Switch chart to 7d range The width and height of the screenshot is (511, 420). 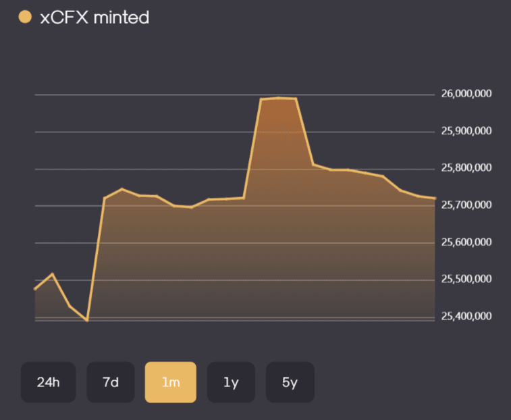pos(111,382)
